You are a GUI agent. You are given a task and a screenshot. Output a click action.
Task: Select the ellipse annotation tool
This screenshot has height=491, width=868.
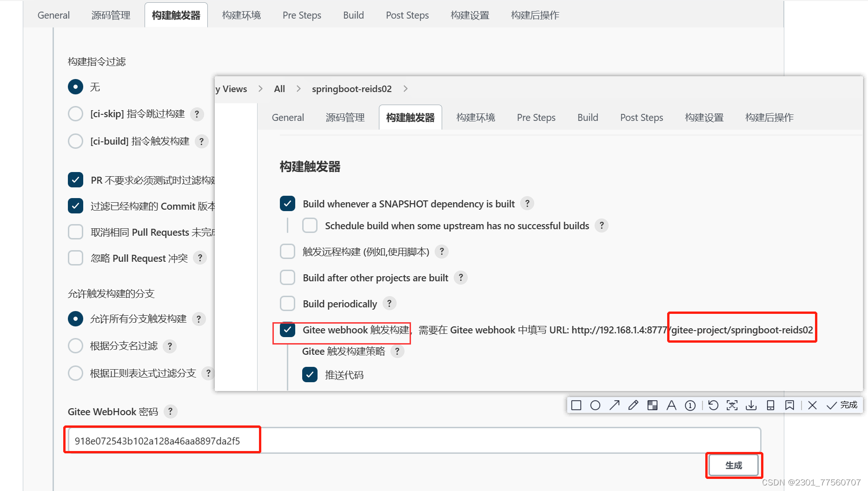coord(596,405)
